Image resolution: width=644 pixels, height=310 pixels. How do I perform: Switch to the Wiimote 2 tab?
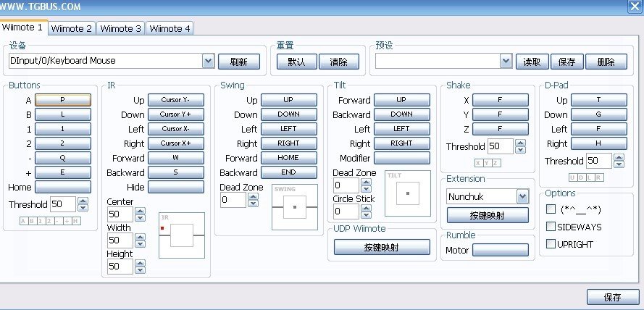coord(72,28)
